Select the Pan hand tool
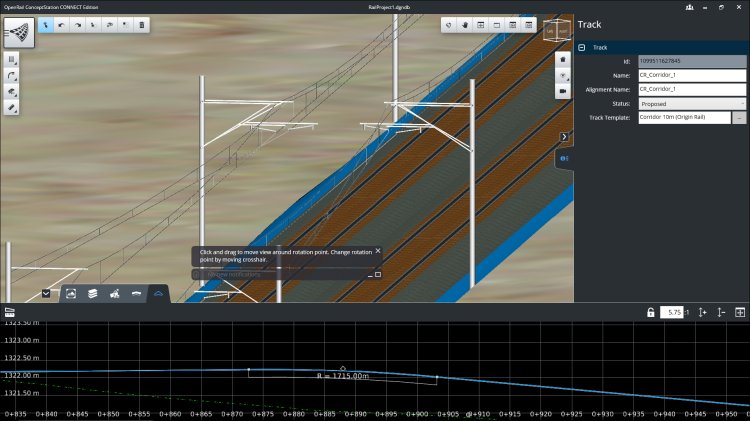The image size is (750, 421). click(x=465, y=23)
